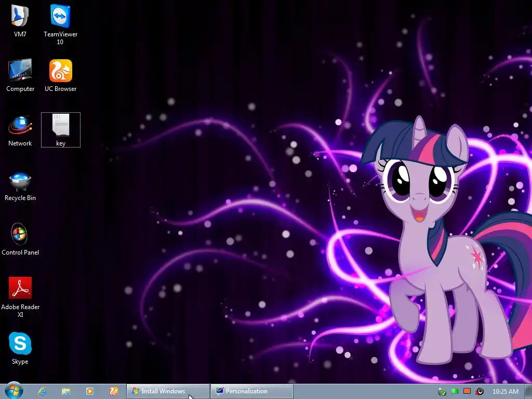Launch Internet Explorer from the taskbar
This screenshot has width=532, height=399.
tap(42, 391)
